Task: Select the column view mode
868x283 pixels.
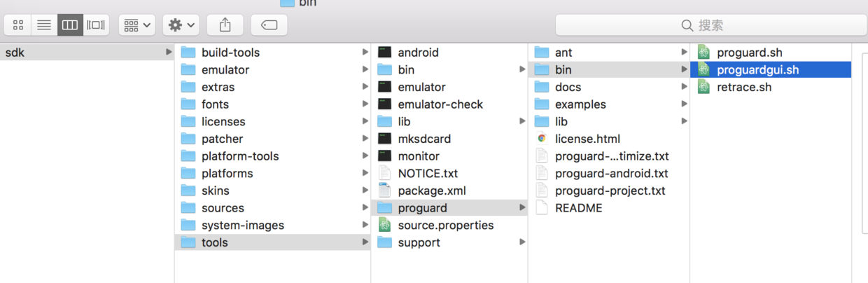Action: 70,25
